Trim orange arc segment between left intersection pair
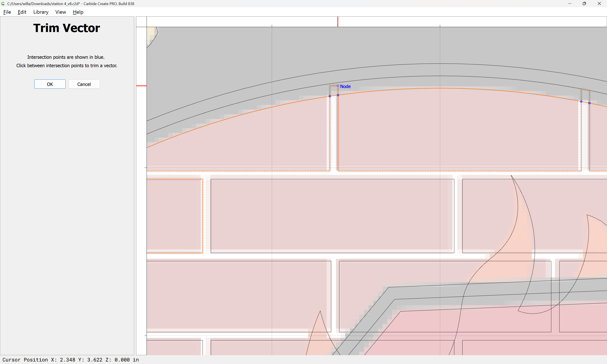The image size is (607, 364). (334, 96)
